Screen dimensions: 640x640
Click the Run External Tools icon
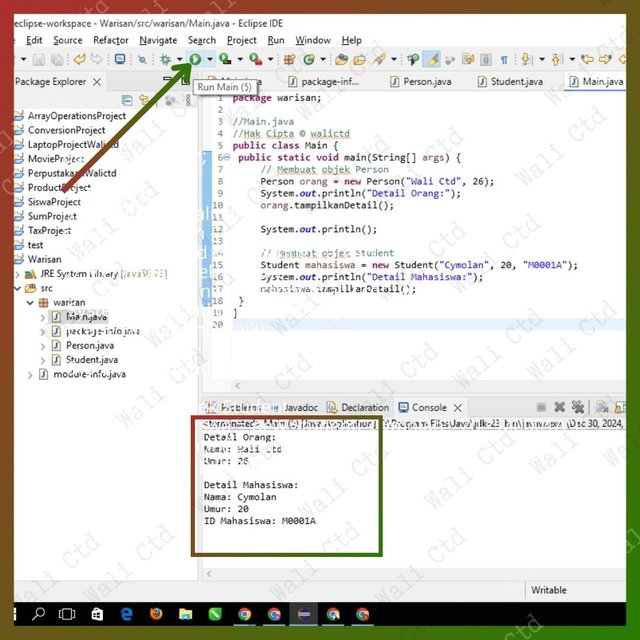pyautogui.click(x=256, y=59)
